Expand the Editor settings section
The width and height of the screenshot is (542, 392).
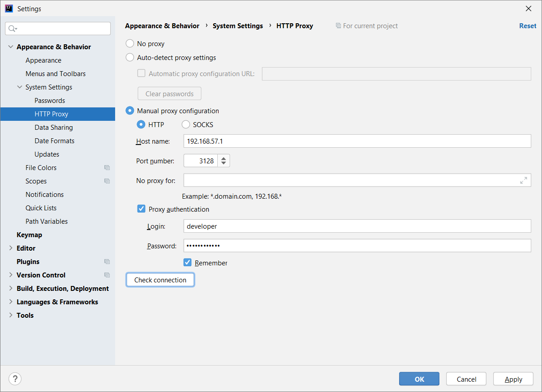click(11, 248)
